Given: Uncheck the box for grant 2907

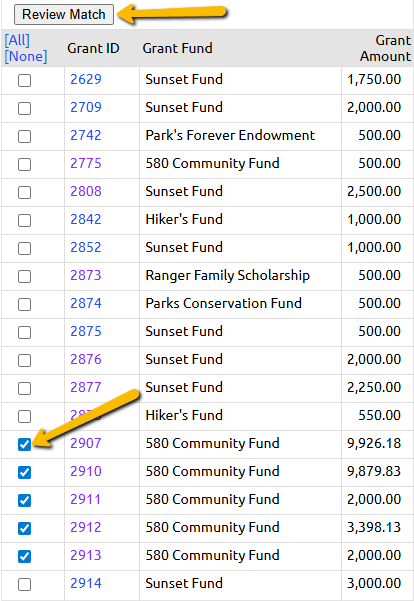Looking at the screenshot, I should click(25, 444).
